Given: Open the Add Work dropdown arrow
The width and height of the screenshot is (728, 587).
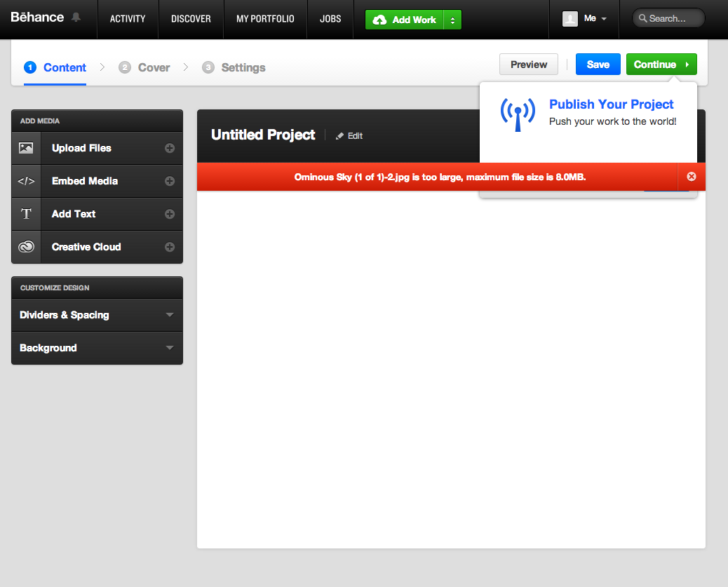Looking at the screenshot, I should (453, 20).
